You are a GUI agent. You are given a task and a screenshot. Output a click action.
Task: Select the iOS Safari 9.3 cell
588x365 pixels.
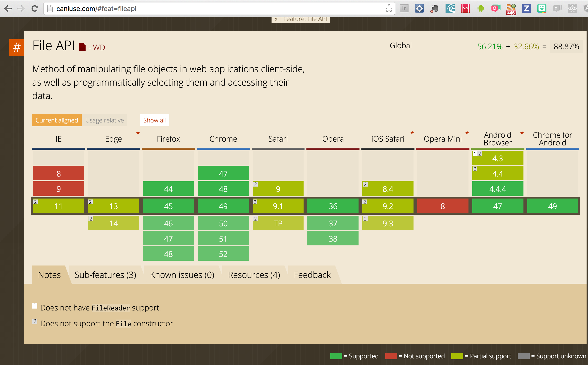[x=388, y=223]
